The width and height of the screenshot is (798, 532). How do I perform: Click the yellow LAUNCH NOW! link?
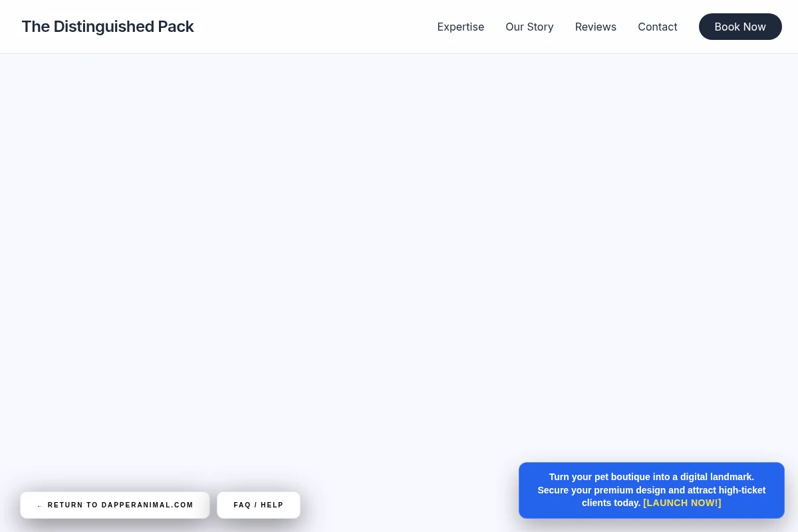682,503
